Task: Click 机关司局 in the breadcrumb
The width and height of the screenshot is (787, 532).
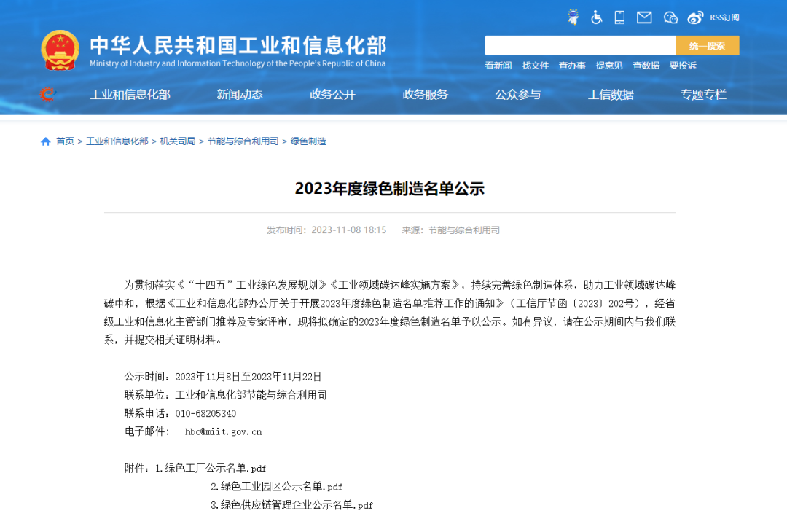Action: (178, 141)
